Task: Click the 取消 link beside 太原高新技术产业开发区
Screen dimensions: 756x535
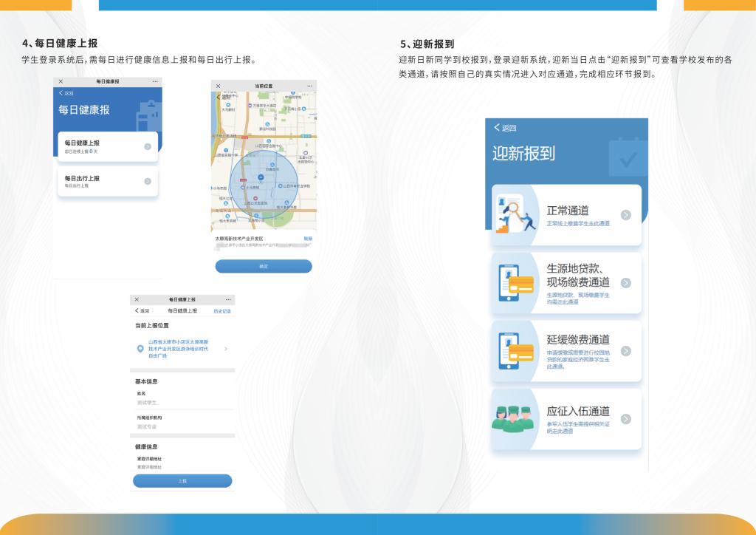Action: click(x=307, y=239)
